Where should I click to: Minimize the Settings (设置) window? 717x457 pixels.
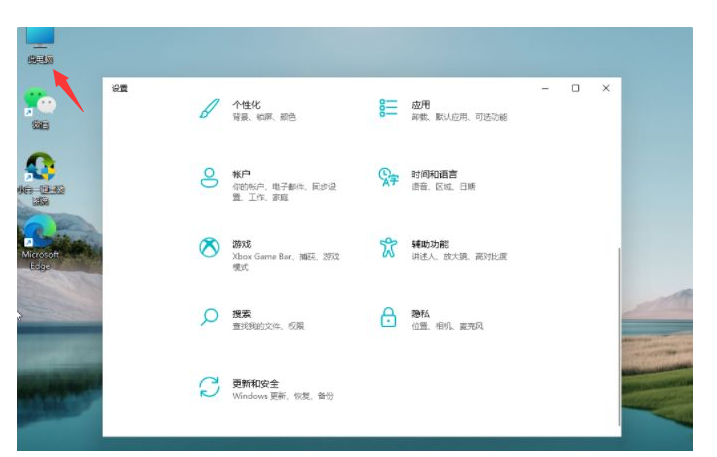[545, 88]
